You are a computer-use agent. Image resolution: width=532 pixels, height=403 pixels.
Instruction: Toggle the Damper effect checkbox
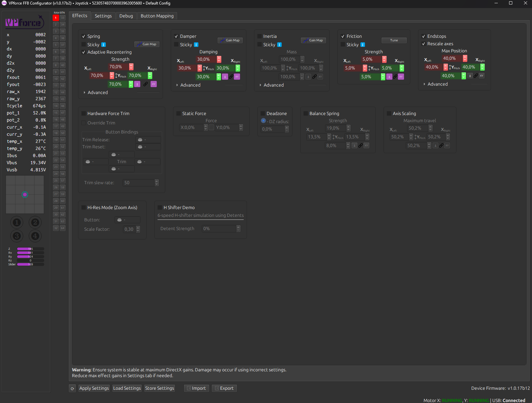[176, 36]
